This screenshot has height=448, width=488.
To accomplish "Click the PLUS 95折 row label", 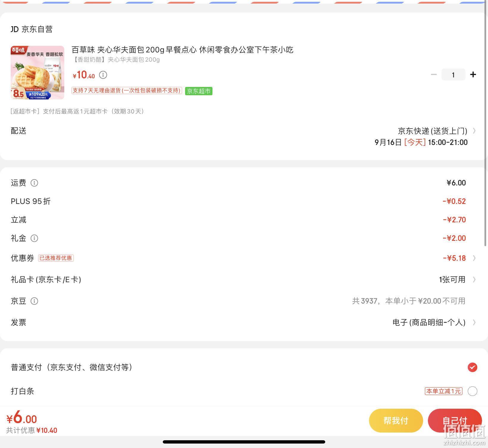I will [31, 201].
